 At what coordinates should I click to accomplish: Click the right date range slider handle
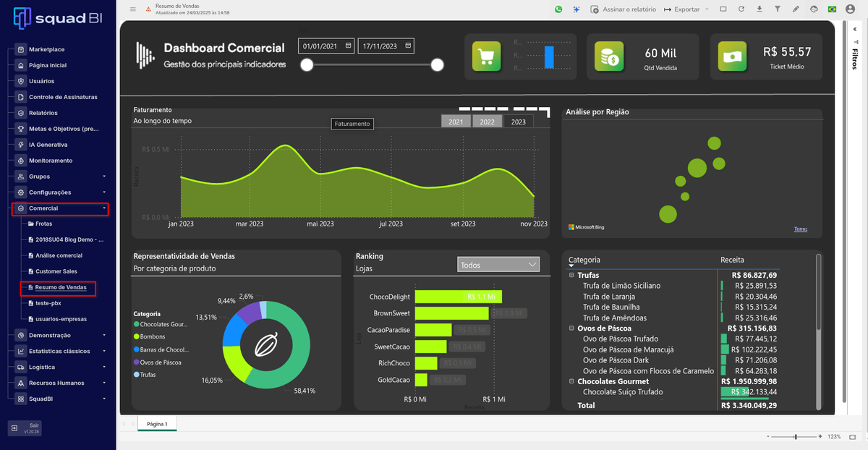pos(437,65)
